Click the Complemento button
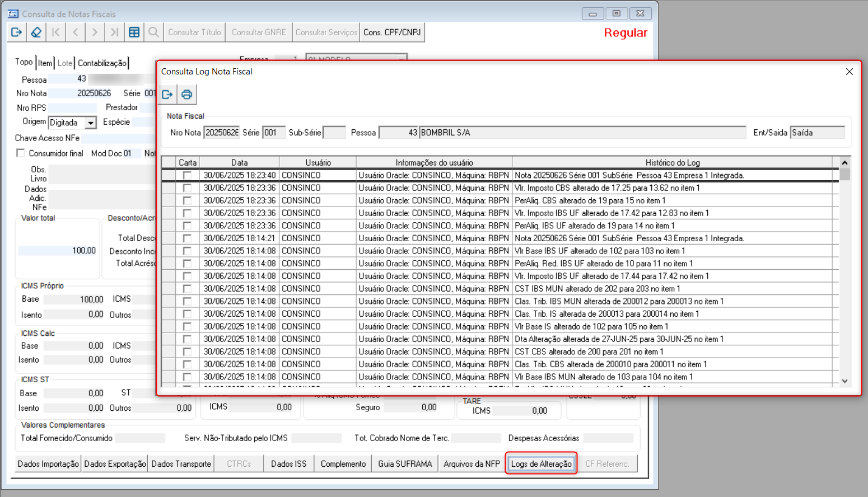Image resolution: width=868 pixels, height=497 pixels. point(343,464)
